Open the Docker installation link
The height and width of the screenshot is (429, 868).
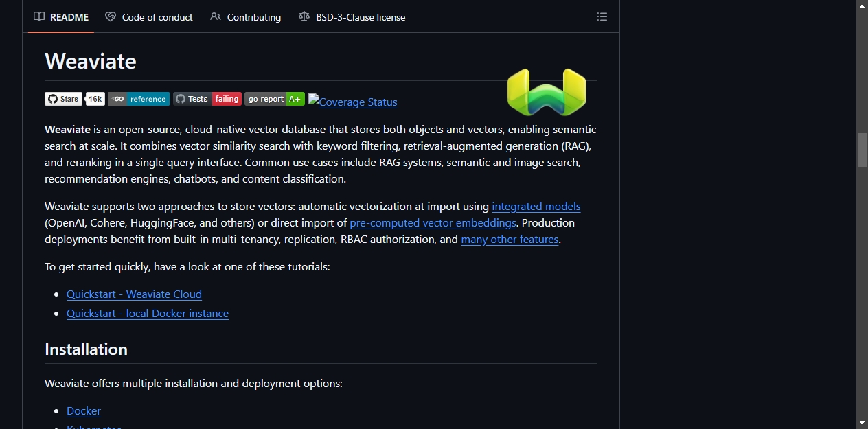pyautogui.click(x=84, y=410)
